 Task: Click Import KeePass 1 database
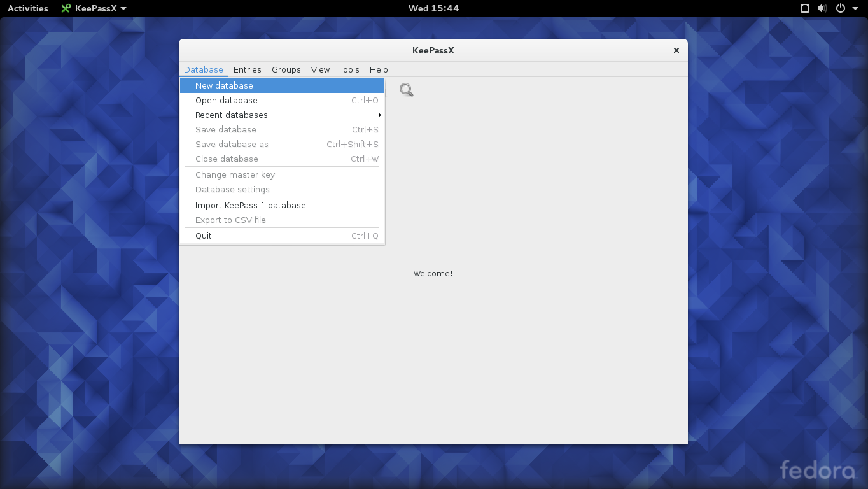[x=282, y=205]
